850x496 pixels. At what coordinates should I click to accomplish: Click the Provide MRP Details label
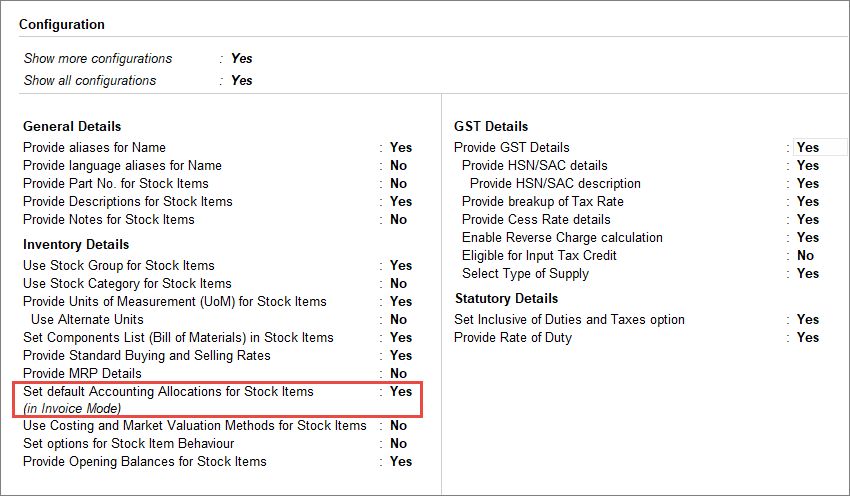click(x=82, y=373)
